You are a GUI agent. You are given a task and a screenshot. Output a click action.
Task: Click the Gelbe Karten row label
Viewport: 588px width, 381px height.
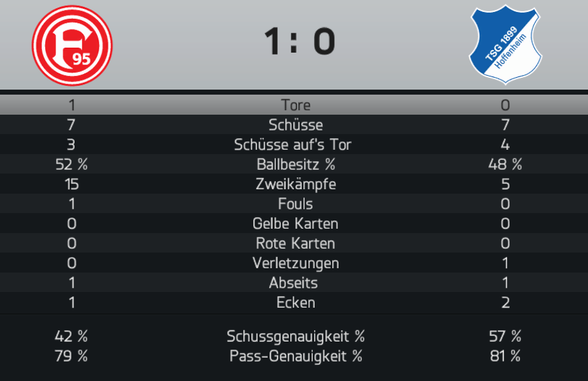pos(295,224)
